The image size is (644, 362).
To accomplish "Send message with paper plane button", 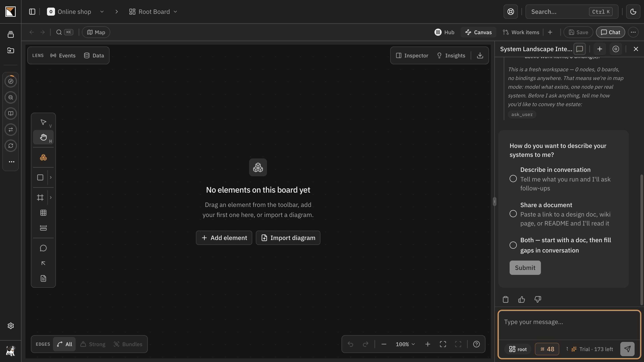I will click(x=627, y=349).
